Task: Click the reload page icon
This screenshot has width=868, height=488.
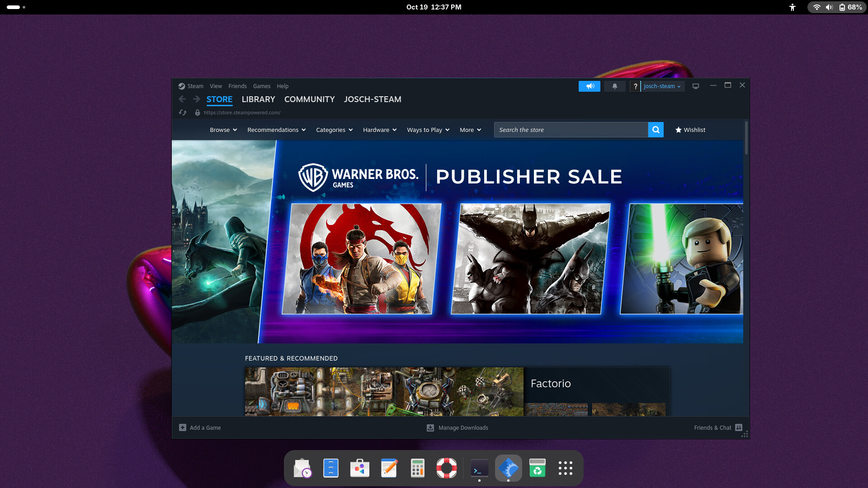Action: 183,113
